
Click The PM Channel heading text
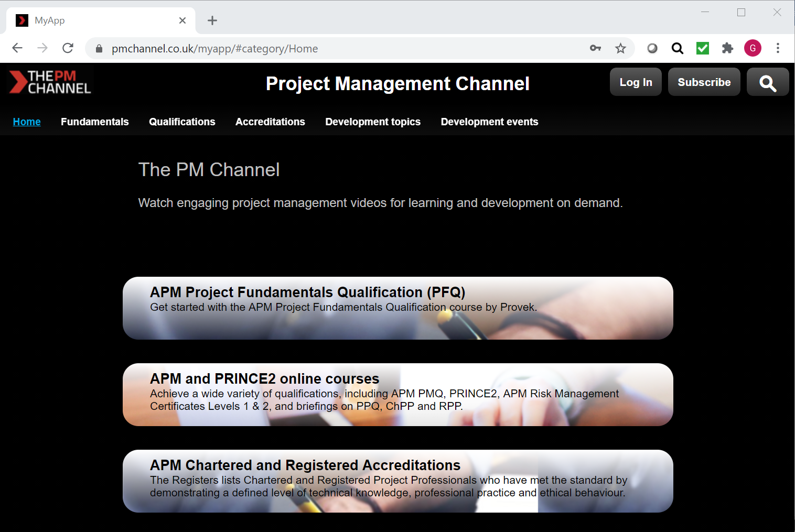click(209, 170)
